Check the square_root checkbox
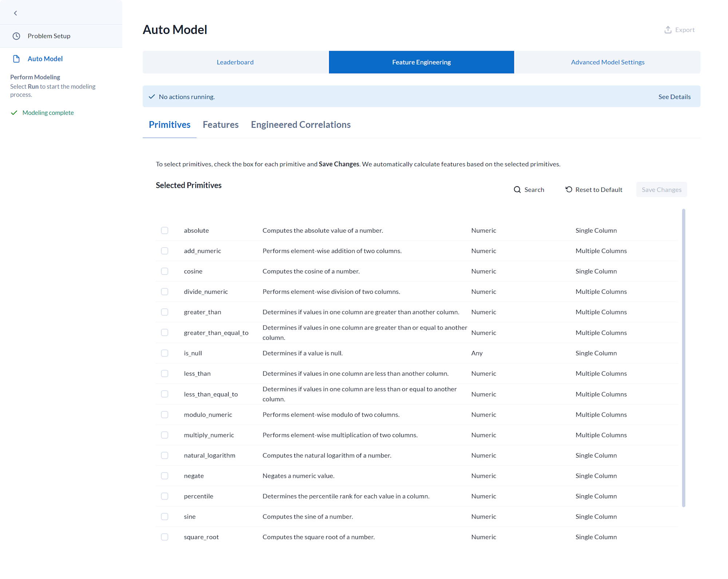 (165, 537)
